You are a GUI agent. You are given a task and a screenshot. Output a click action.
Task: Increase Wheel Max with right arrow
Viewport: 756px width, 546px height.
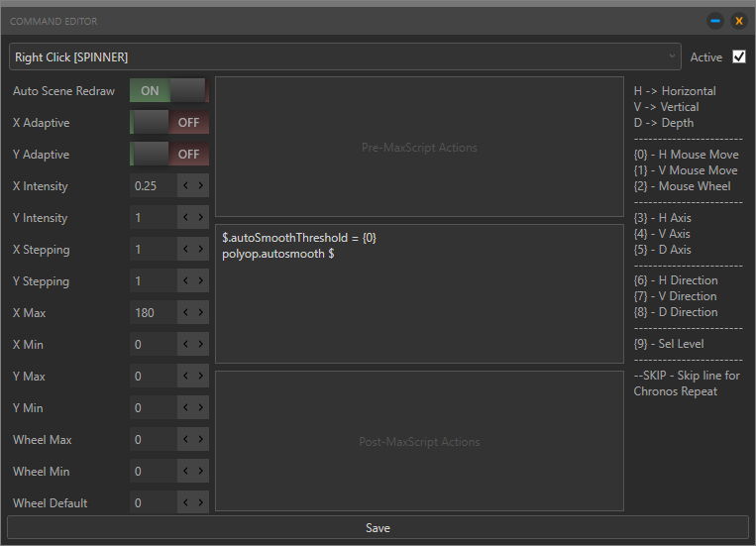201,440
